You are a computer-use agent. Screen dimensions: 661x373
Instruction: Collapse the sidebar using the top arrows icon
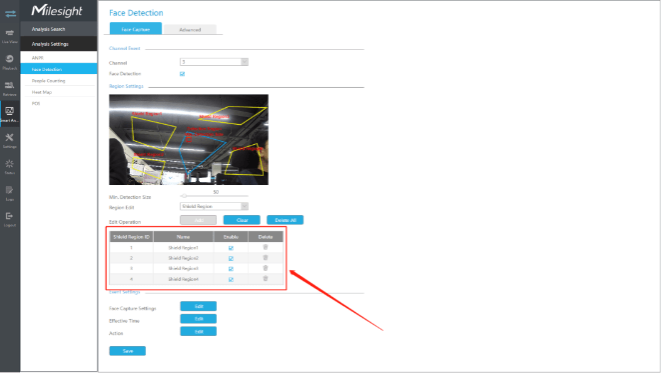[10, 13]
